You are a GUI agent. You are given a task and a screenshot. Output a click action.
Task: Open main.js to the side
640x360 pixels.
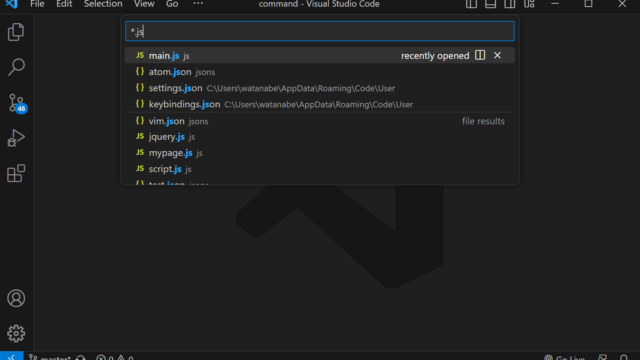480,55
